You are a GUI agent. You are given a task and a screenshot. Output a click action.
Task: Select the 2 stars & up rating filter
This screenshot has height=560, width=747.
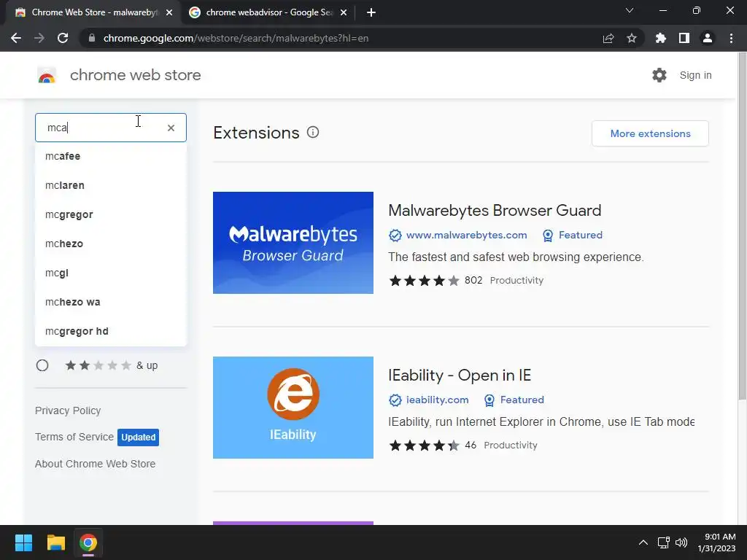[42, 365]
